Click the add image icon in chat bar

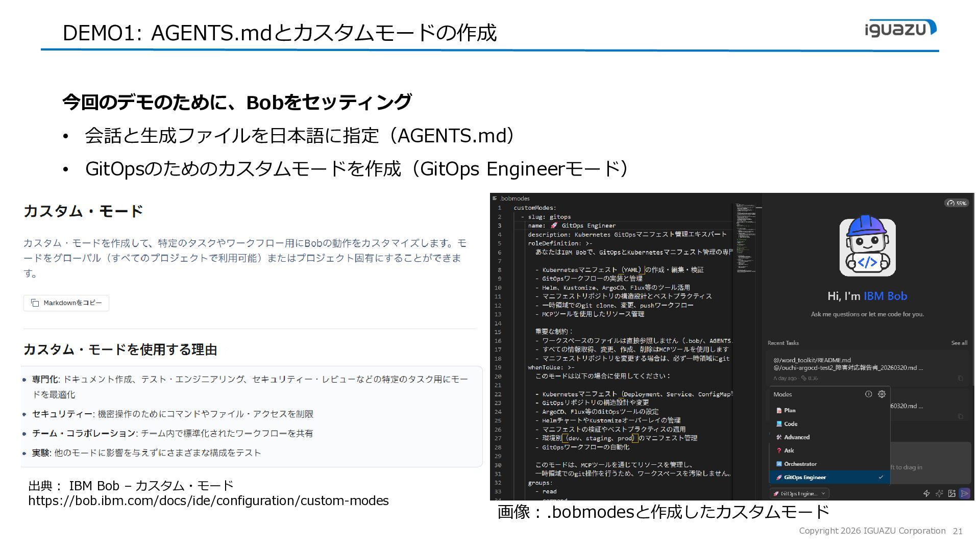click(952, 493)
